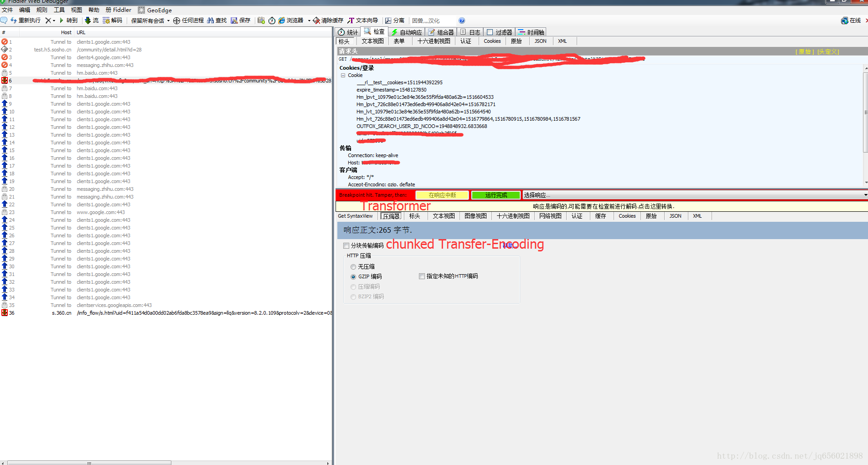Open the Remove X dropdown arrow

pos(54,20)
